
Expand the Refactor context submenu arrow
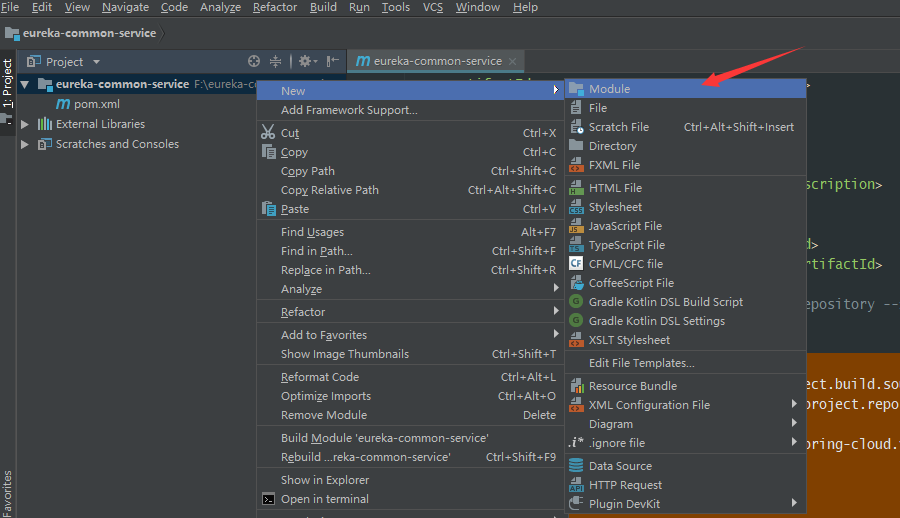click(556, 311)
